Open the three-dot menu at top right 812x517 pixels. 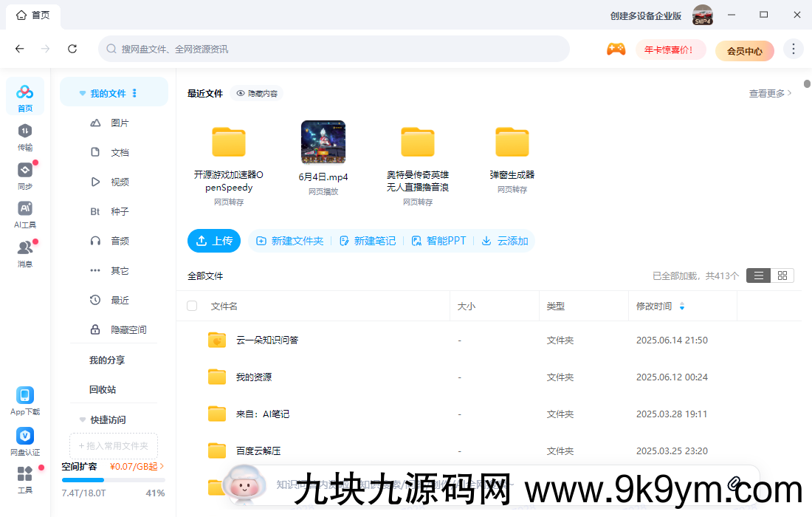point(793,49)
